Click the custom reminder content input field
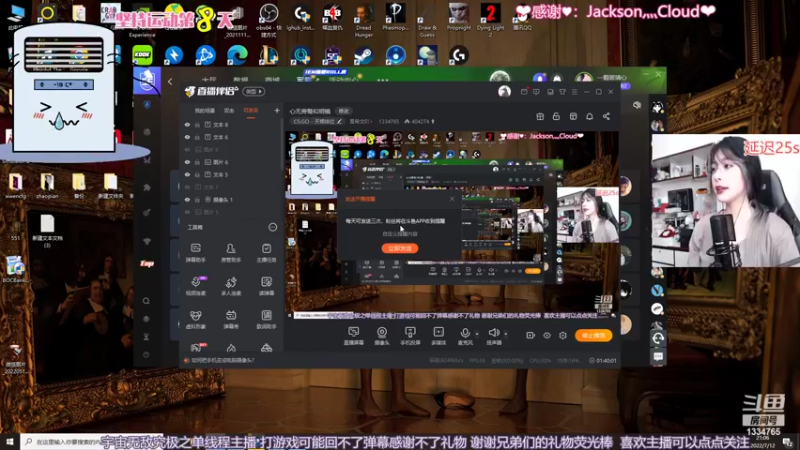 [x=399, y=234]
